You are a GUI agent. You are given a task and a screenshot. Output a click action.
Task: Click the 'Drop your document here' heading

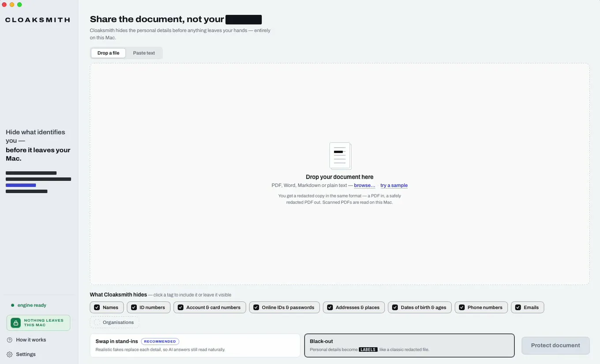340,177
